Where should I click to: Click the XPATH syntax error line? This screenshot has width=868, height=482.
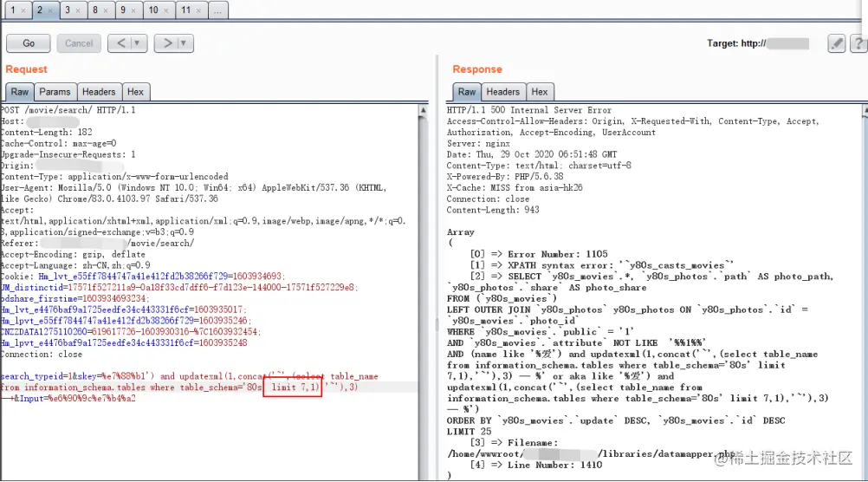click(602, 265)
